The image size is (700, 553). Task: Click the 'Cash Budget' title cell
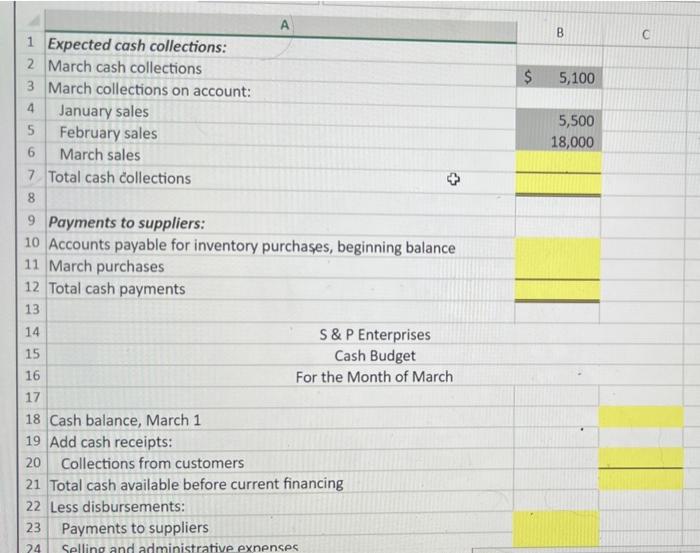tap(375, 356)
